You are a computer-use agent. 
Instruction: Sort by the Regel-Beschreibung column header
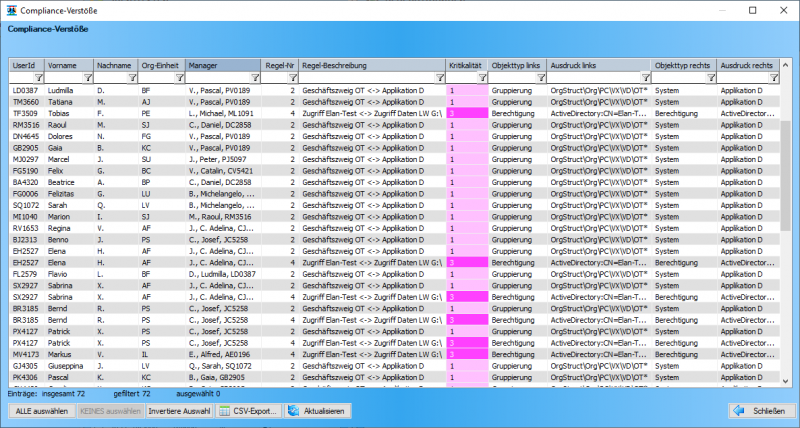coord(372,65)
